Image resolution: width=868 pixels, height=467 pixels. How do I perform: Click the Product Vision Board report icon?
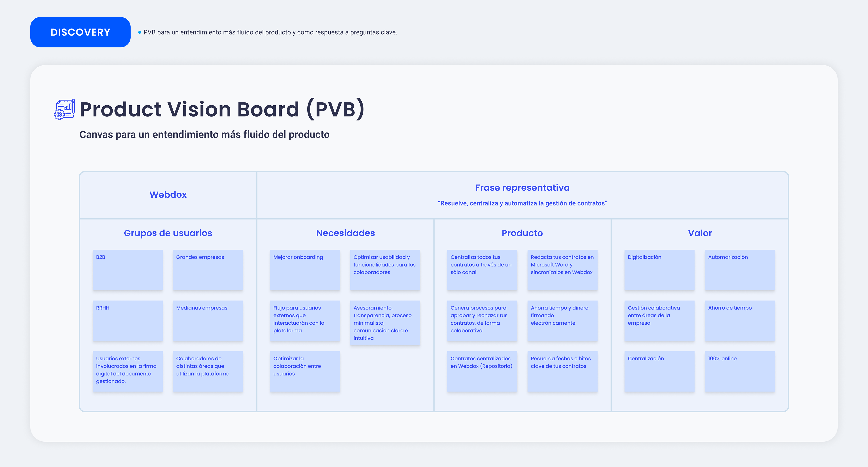pos(64,109)
